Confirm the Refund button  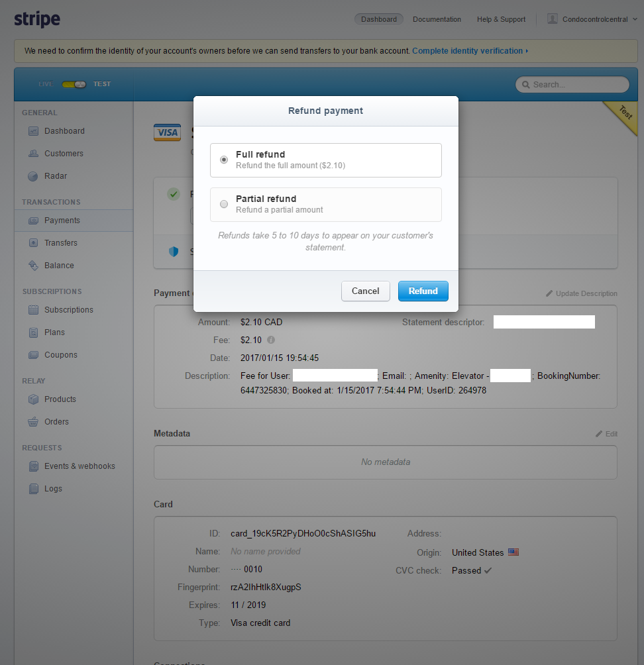coord(423,291)
